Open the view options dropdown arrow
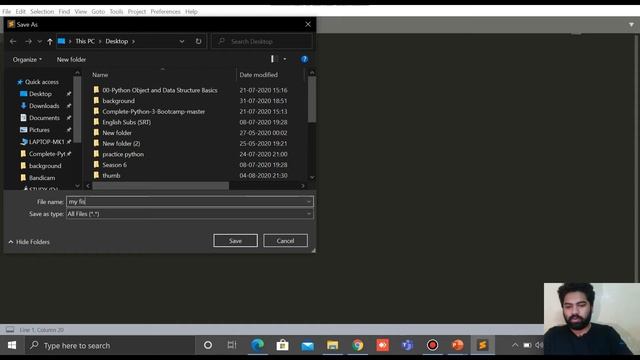Image resolution: width=640 pixels, height=360 pixels. tap(284, 59)
